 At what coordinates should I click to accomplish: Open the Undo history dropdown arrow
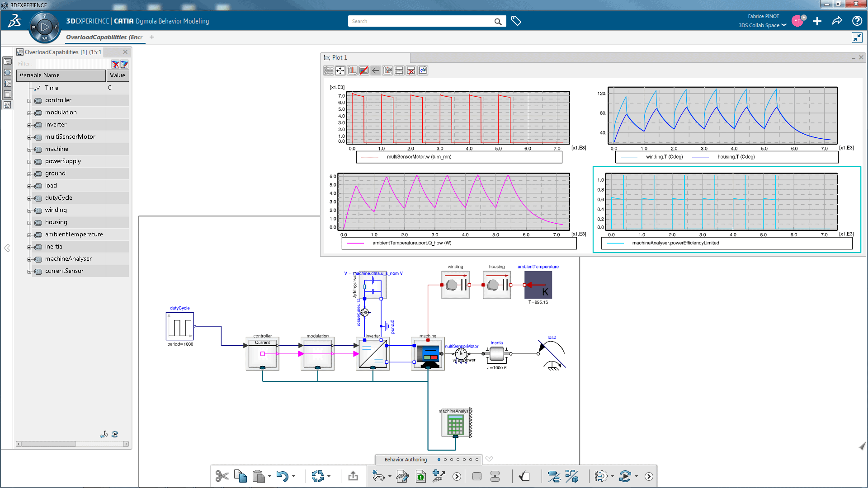pyautogui.click(x=293, y=476)
